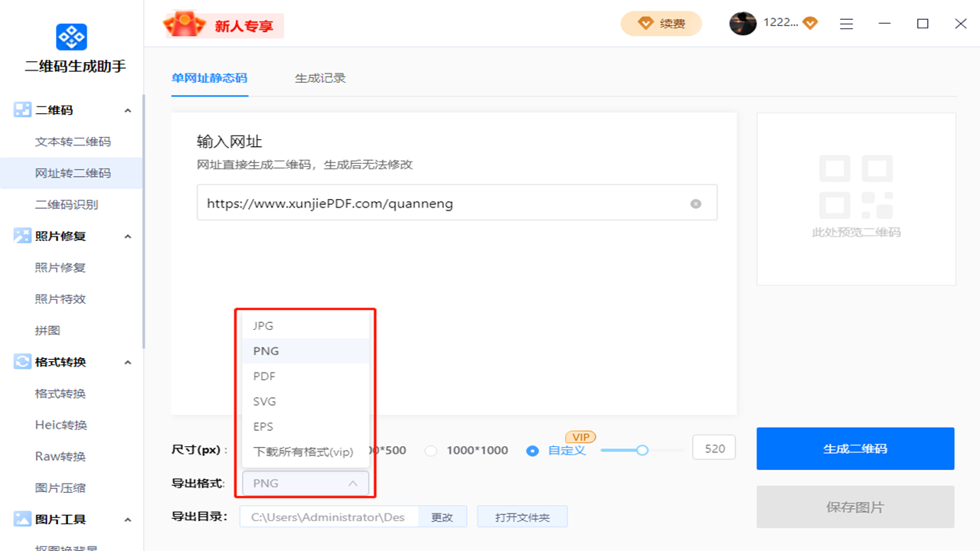Select the 二维码 category icon in sidebar
Screen dimensions: 980x551
point(21,109)
